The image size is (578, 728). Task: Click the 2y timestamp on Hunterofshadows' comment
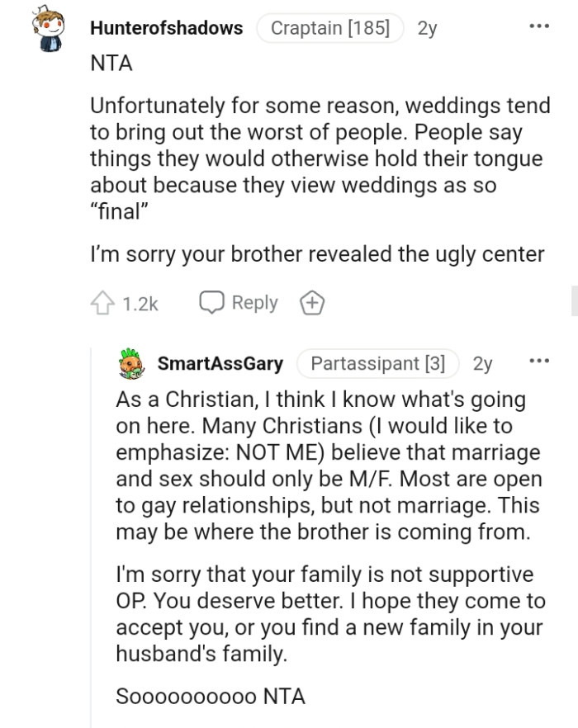tap(427, 28)
